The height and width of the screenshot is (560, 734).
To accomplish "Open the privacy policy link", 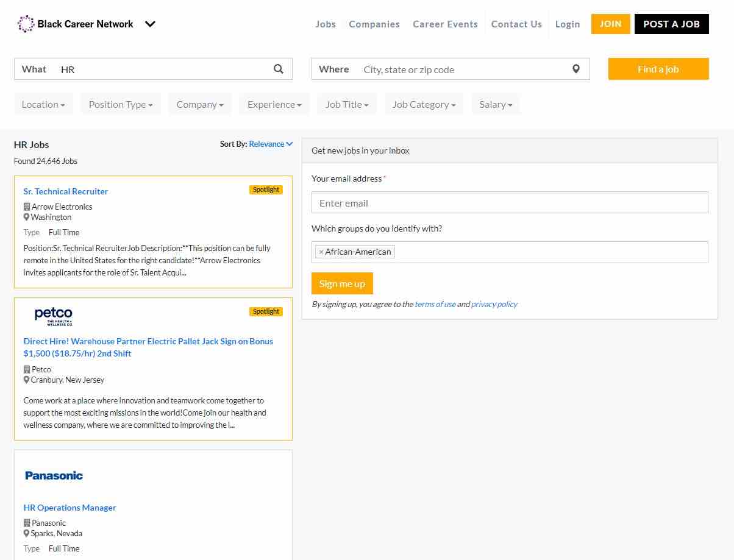I will [494, 304].
